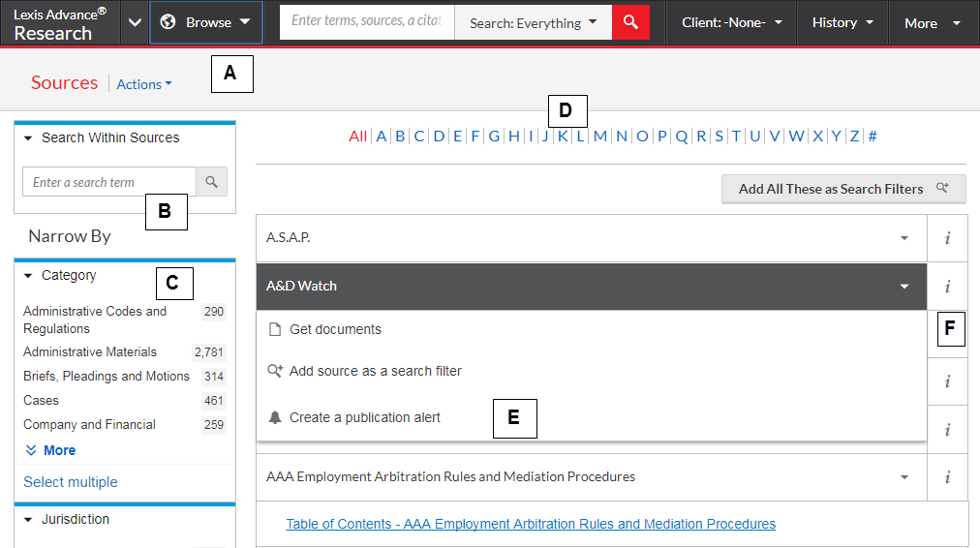980x548 pixels.
Task: Click the add-filter icon beside Add source
Action: click(x=275, y=371)
